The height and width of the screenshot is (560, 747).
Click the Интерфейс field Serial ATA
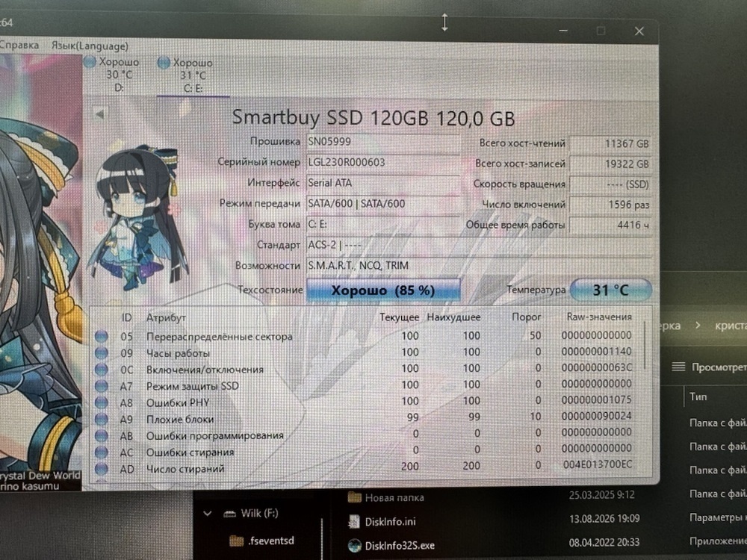point(383,183)
